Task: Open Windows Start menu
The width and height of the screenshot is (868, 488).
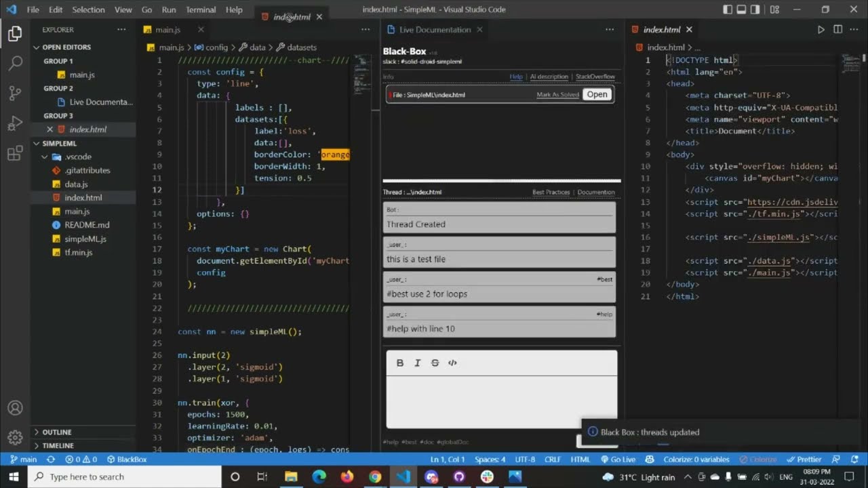Action: pyautogui.click(x=14, y=476)
